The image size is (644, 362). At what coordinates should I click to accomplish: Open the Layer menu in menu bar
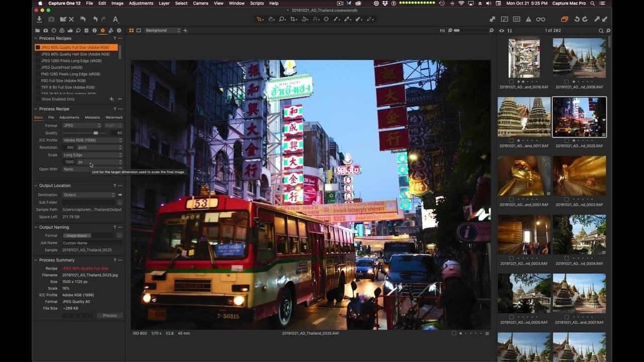pyautogui.click(x=164, y=3)
